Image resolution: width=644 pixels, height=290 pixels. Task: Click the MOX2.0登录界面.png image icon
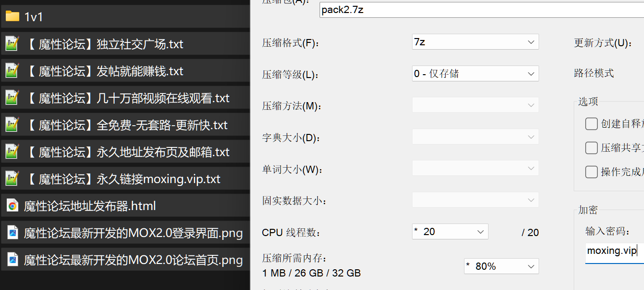tap(13, 233)
